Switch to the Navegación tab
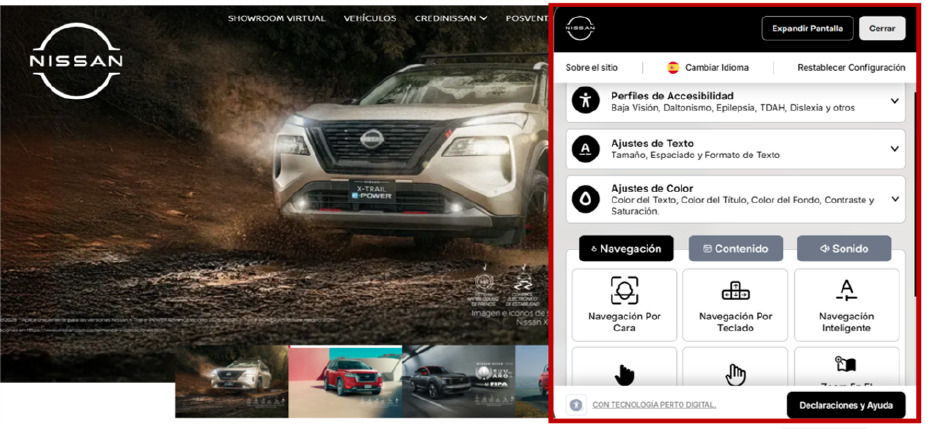Image resolution: width=928 pixels, height=429 pixels. pos(626,249)
